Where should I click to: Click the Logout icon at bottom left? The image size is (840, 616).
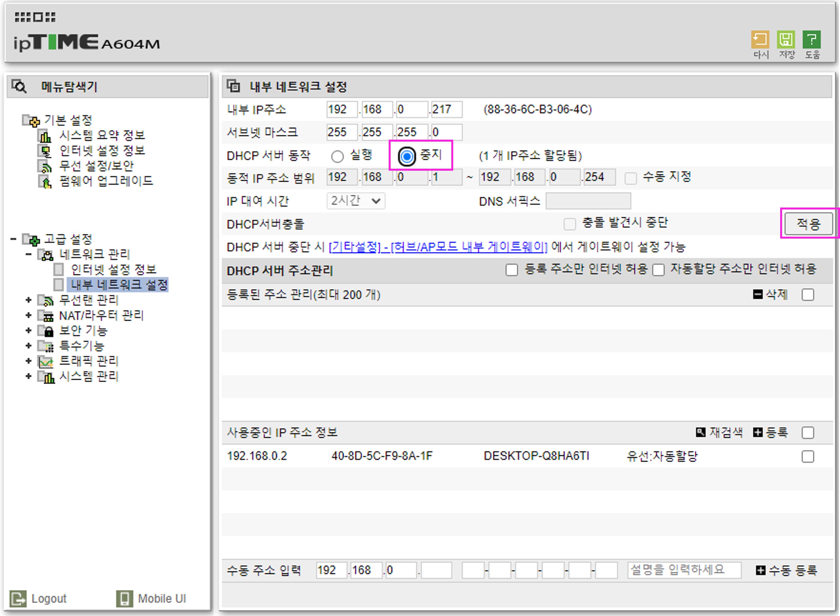18,599
